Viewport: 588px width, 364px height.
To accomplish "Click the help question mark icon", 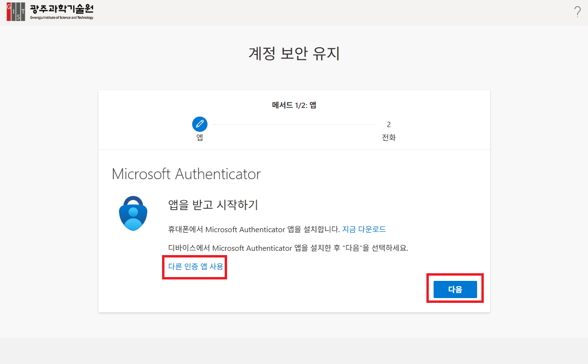I will [577, 12].
